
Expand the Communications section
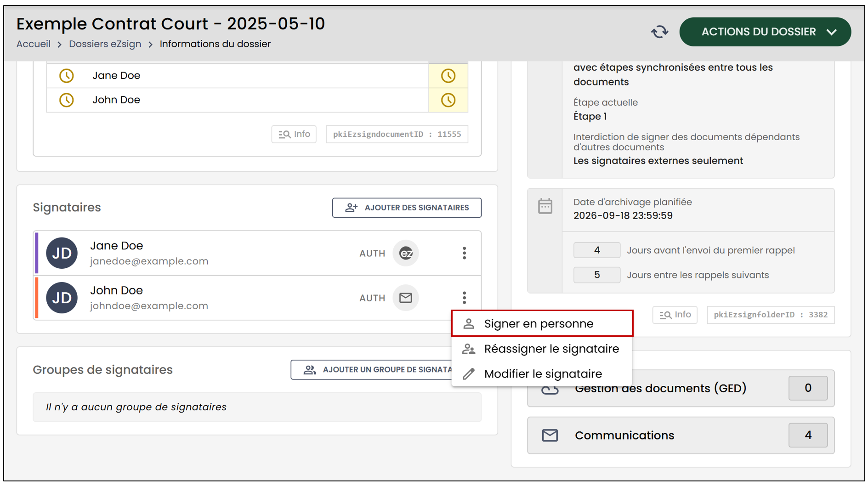[681, 435]
